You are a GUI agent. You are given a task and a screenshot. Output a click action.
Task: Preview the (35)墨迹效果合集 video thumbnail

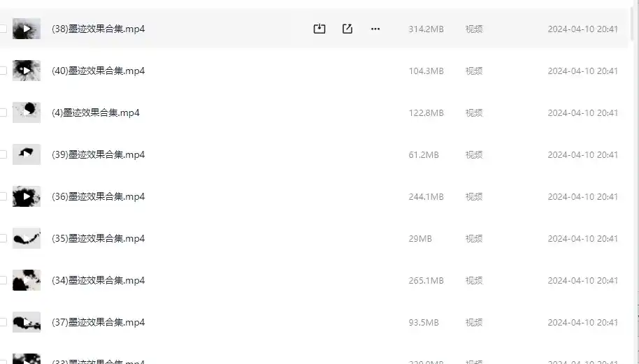pyautogui.click(x=27, y=238)
